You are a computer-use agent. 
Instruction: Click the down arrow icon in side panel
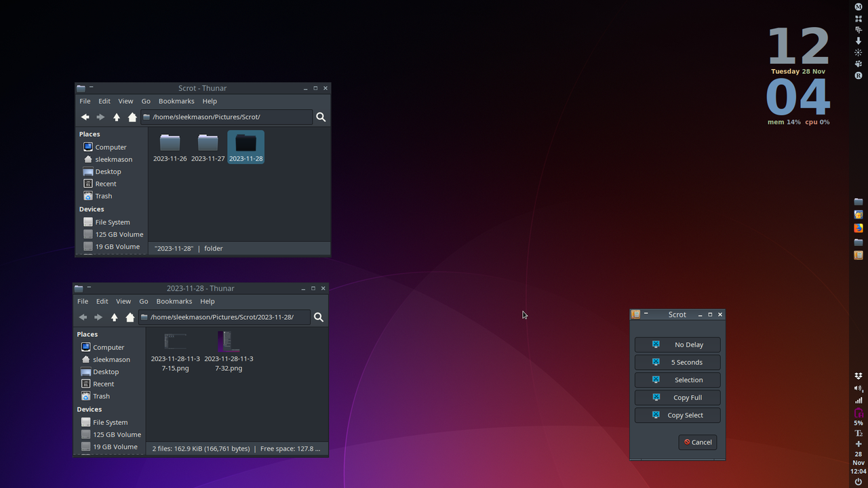click(859, 41)
